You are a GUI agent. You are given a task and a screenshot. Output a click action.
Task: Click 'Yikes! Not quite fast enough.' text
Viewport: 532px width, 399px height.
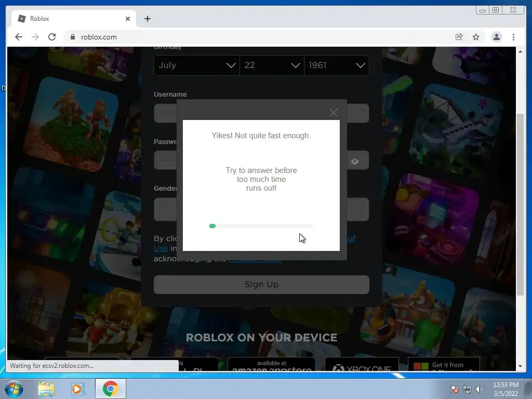261,136
